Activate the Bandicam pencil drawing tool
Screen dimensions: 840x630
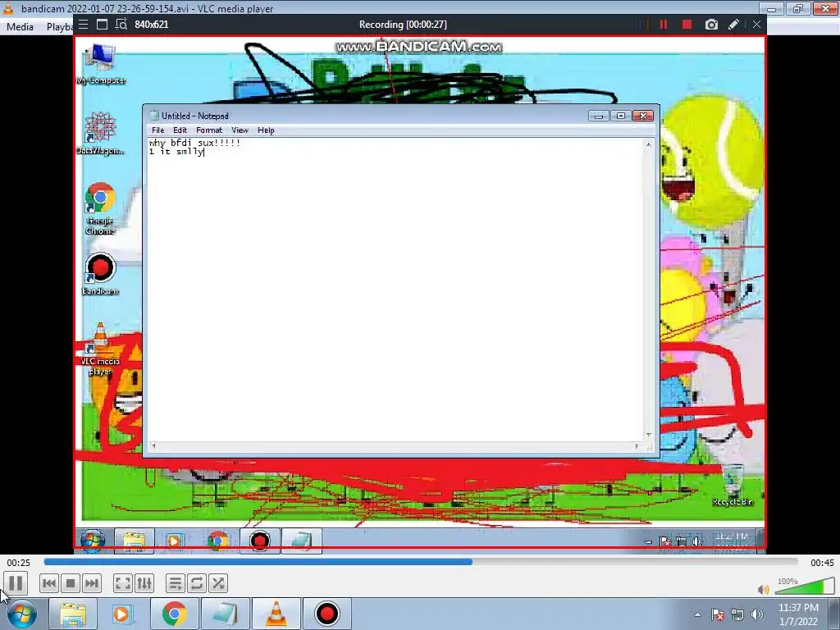(734, 25)
